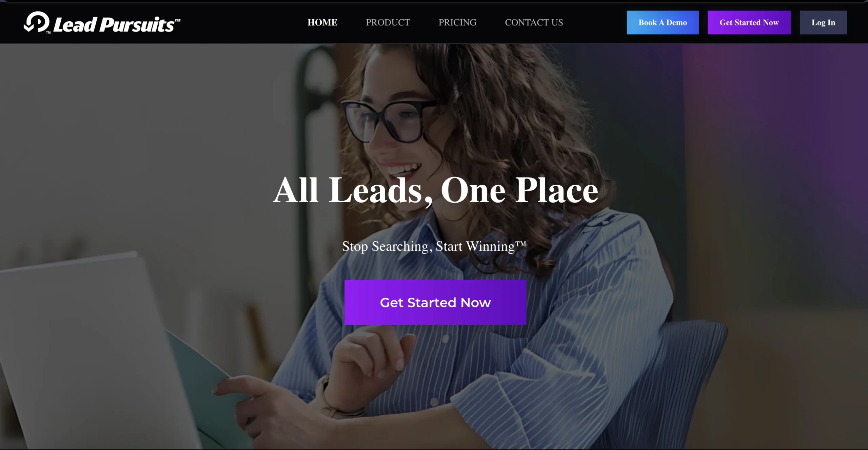Click the trademark symbol after "Winning"
This screenshot has width=868, height=450.
(x=521, y=244)
